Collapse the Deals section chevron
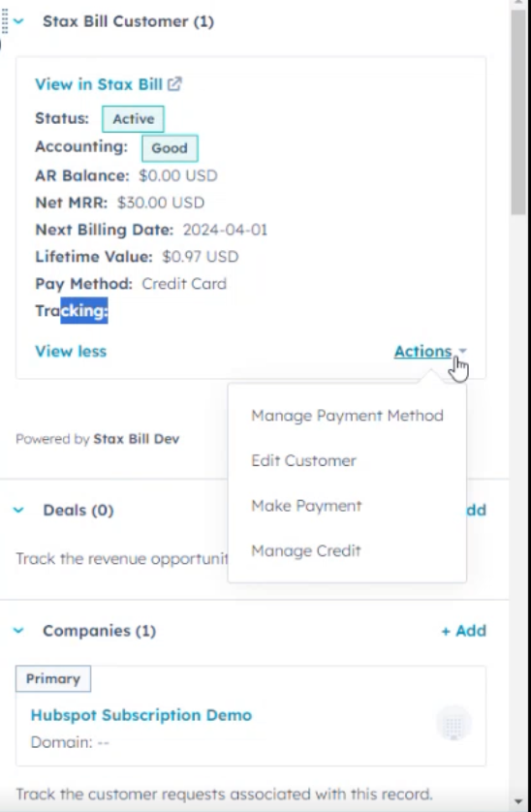 pos(18,510)
